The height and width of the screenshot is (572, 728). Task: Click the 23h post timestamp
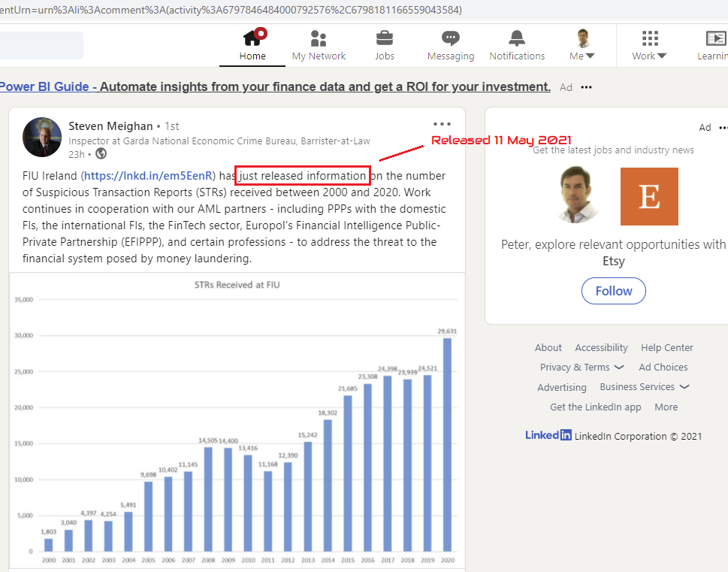coord(77,154)
